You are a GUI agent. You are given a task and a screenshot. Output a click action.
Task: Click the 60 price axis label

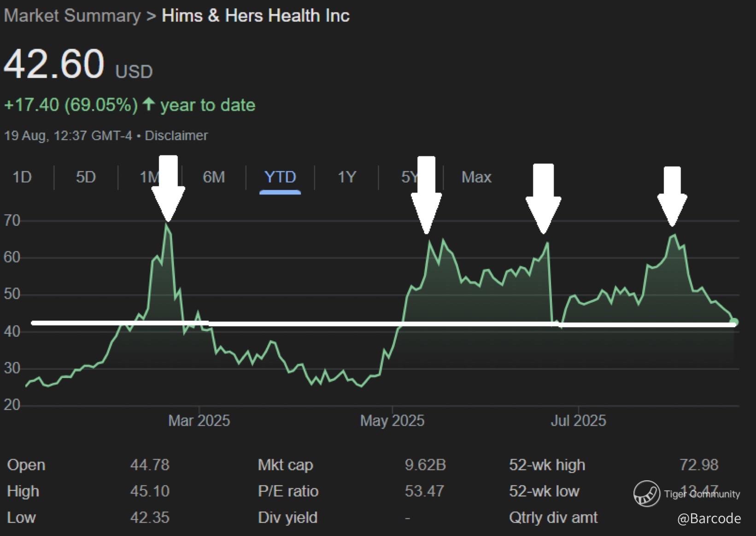[x=12, y=257]
